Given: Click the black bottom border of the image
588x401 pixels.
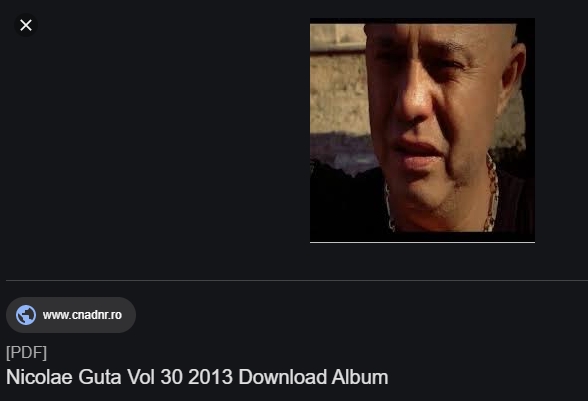Looking at the screenshot, I should (422, 237).
